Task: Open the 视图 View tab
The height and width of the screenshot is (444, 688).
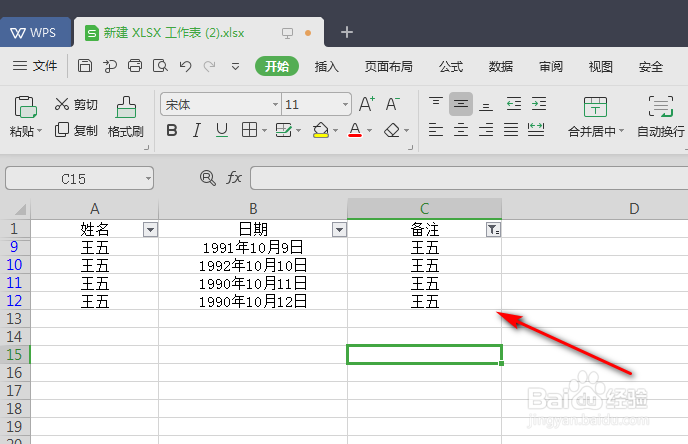Action: (x=601, y=67)
